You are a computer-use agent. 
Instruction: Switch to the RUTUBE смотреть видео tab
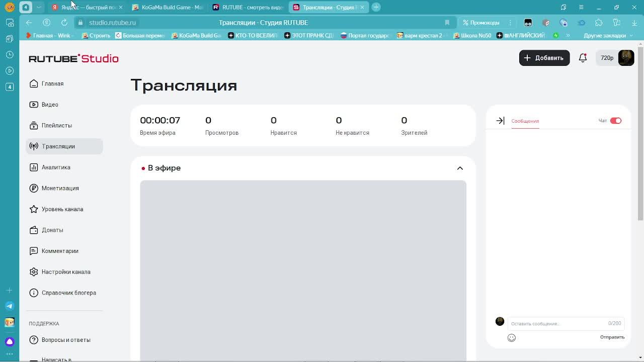click(x=248, y=7)
